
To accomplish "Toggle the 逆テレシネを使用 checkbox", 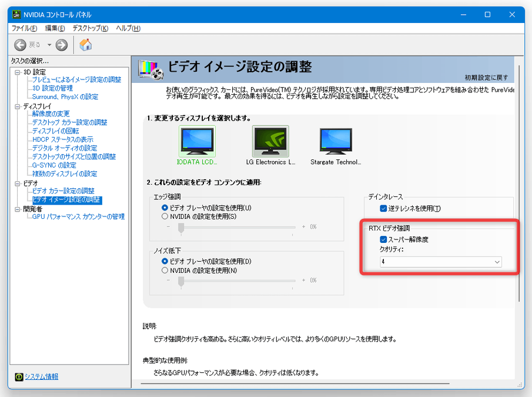I will (383, 208).
